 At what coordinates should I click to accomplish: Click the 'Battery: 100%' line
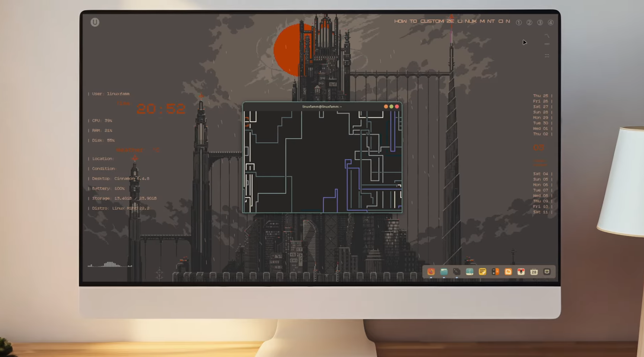[x=106, y=189]
